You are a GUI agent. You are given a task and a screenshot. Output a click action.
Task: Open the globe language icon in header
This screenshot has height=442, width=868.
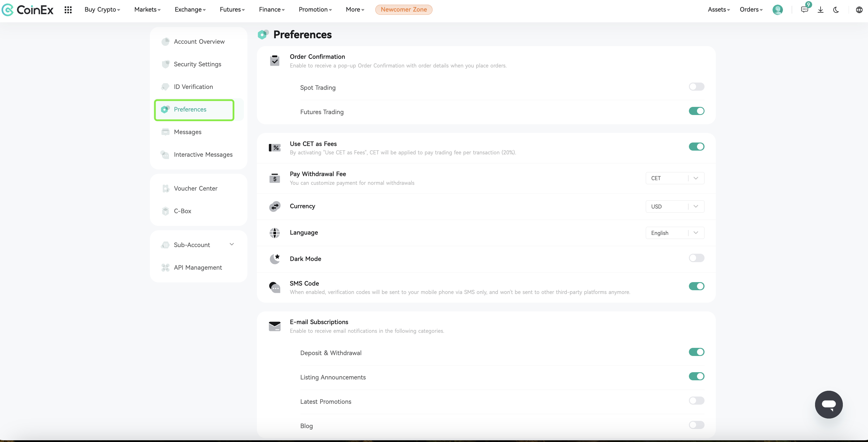pyautogui.click(x=859, y=10)
